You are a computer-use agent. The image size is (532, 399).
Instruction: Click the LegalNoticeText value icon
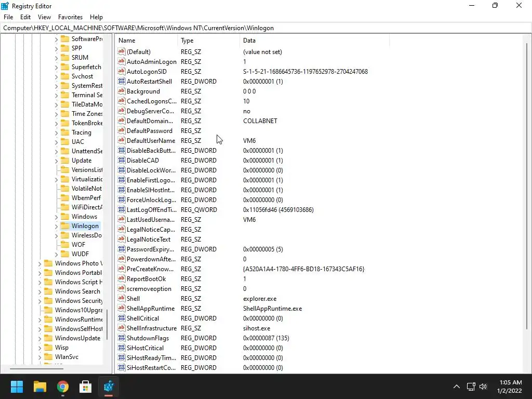click(122, 239)
